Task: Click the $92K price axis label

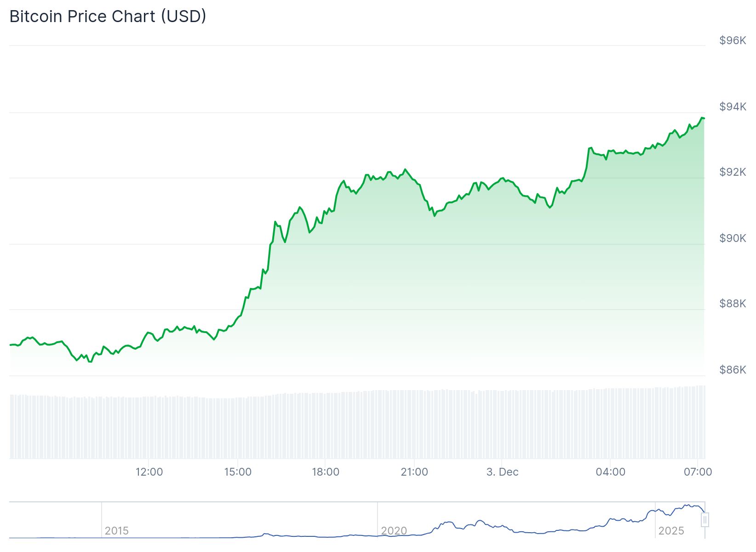Action: click(733, 172)
